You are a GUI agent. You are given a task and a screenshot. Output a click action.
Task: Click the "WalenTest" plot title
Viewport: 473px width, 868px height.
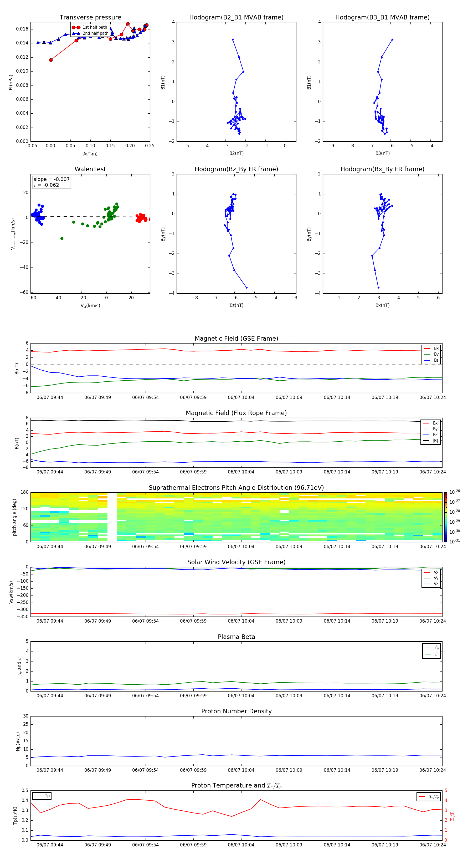click(x=90, y=169)
